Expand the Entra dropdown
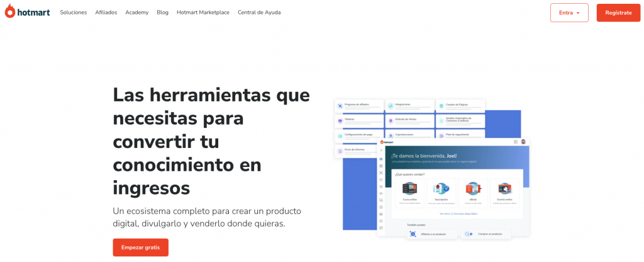 (x=569, y=13)
